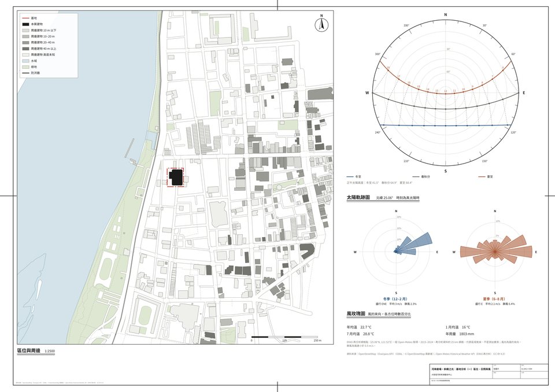Click the legend swatch for 周邊建物 20–40 m
This screenshot has height=392, width=555.
point(25,42)
